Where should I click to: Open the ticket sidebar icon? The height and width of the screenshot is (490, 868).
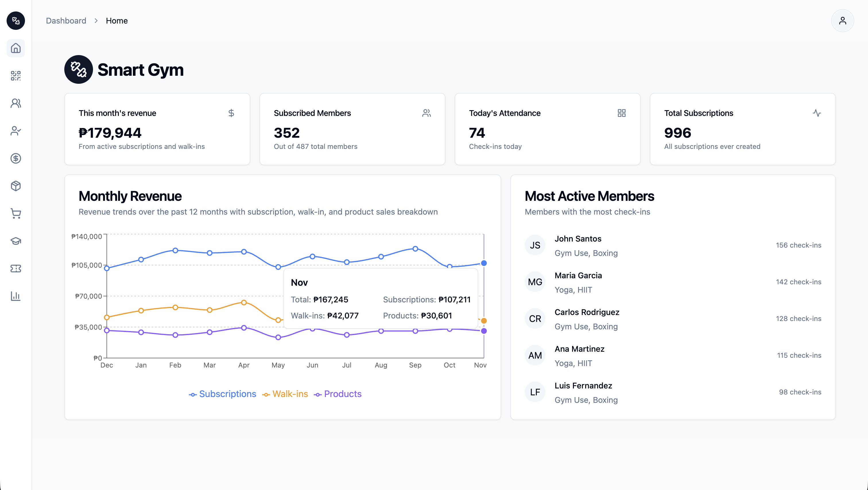(x=15, y=269)
